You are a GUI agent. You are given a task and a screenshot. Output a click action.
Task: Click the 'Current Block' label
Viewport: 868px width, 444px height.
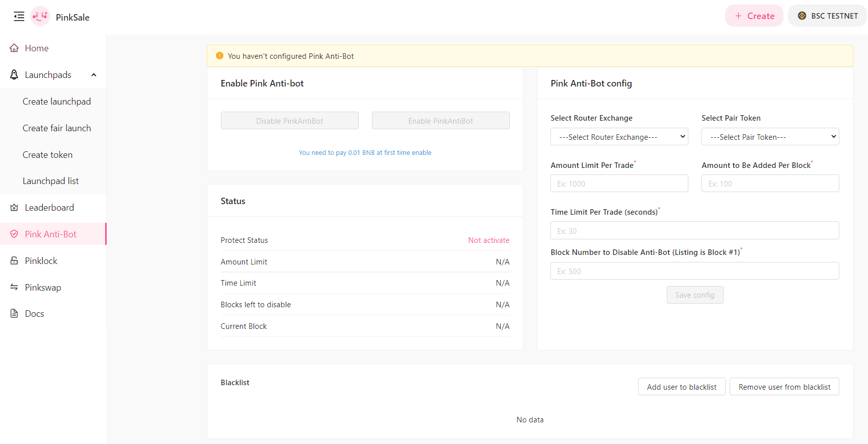[244, 326]
